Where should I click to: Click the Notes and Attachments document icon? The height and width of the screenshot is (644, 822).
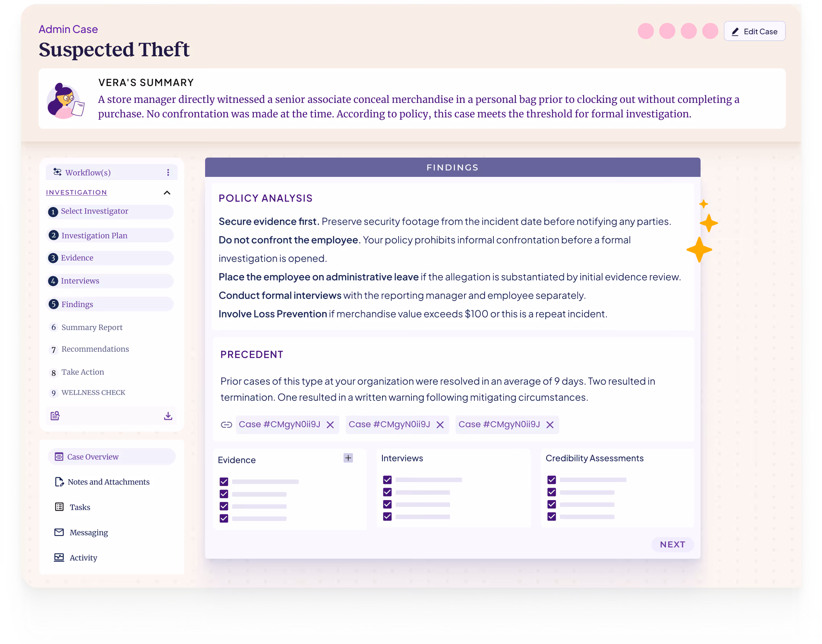(59, 482)
